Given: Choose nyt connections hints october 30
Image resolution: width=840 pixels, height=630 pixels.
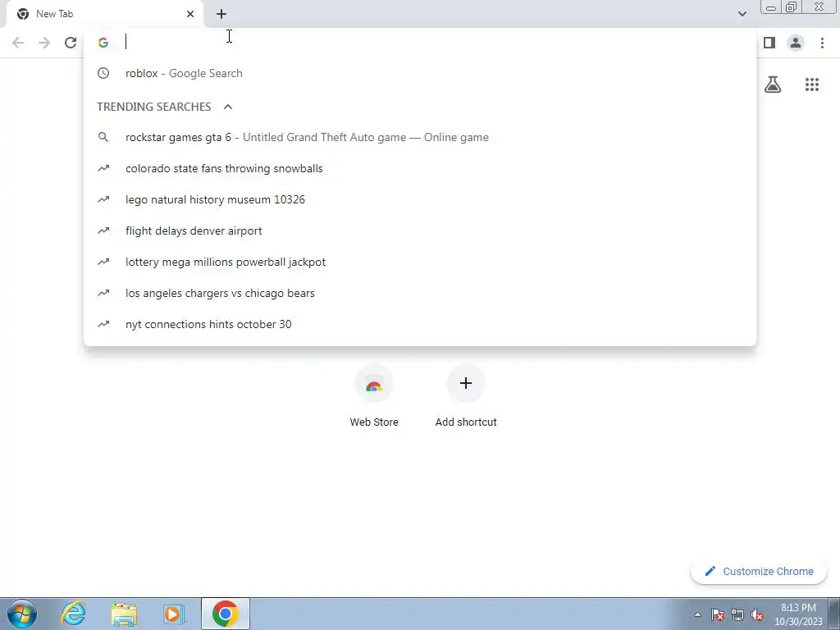Looking at the screenshot, I should coord(420,324).
